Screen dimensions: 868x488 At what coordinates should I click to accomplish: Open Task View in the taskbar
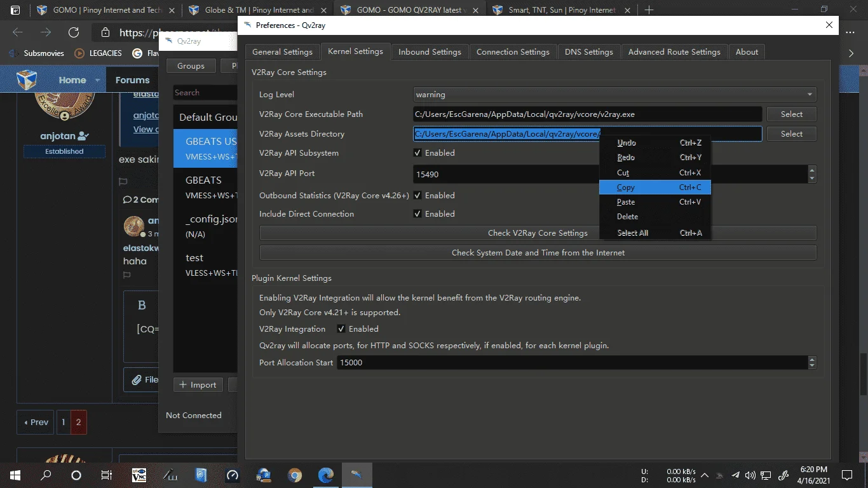107,475
